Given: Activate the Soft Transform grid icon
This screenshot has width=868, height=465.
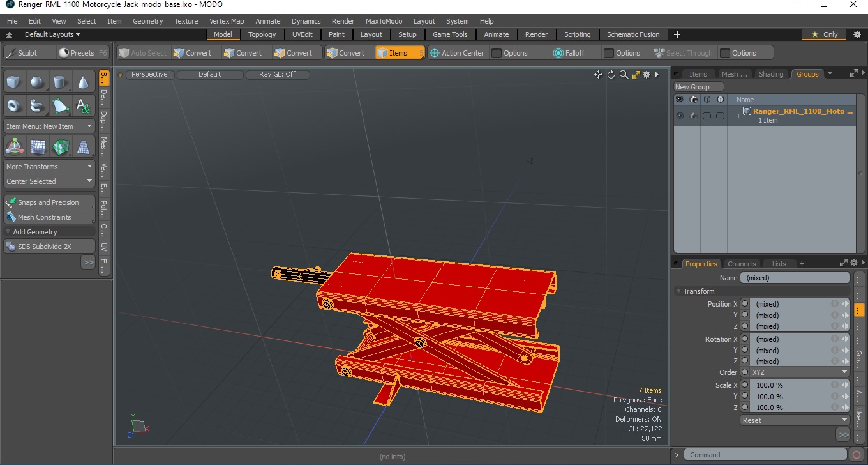Looking at the screenshot, I should tap(37, 147).
